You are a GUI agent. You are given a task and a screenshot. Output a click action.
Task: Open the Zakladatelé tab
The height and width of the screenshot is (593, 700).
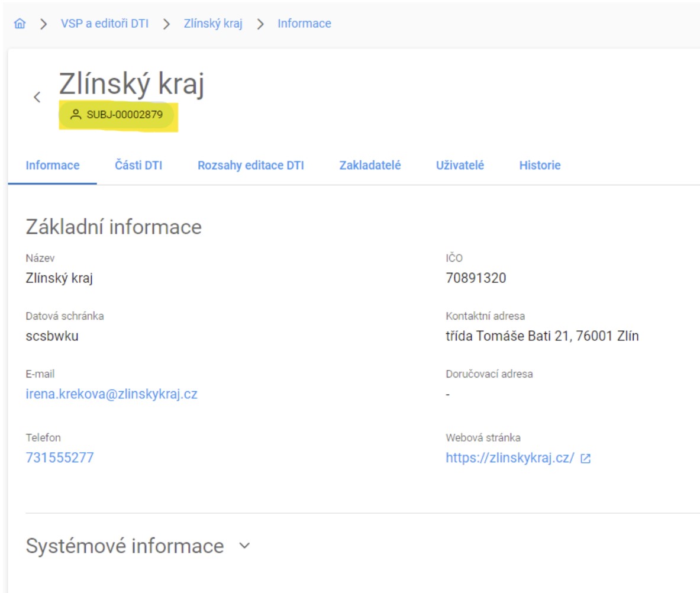pos(370,166)
